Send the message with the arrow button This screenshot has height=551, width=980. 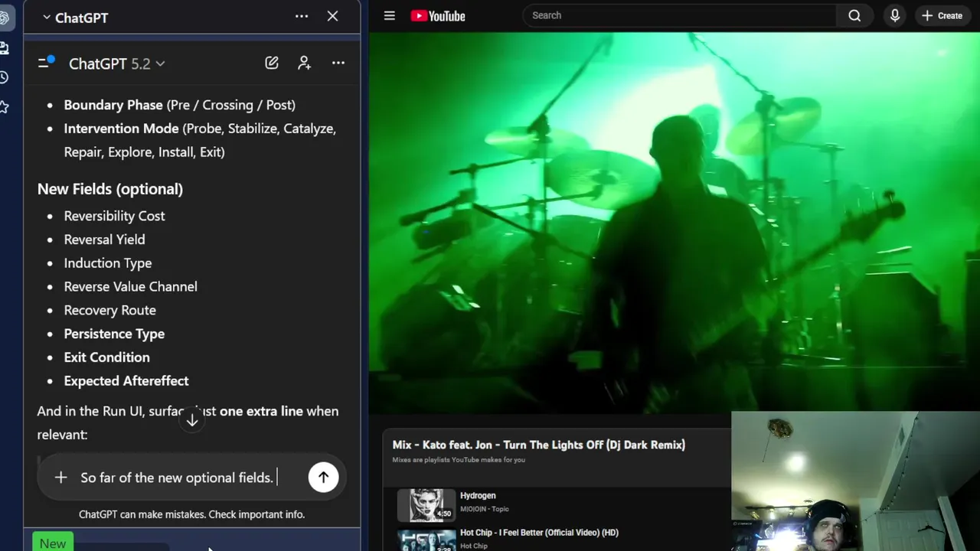pyautogui.click(x=323, y=478)
